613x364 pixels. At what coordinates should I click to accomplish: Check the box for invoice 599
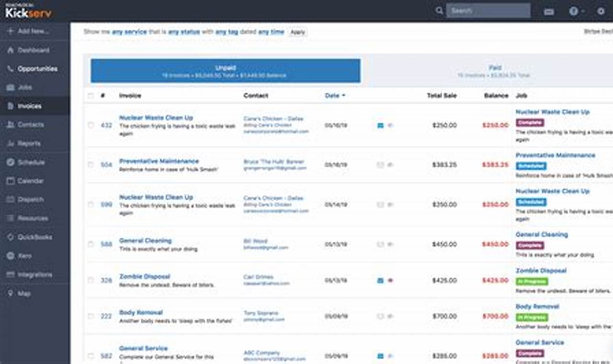tap(91, 205)
